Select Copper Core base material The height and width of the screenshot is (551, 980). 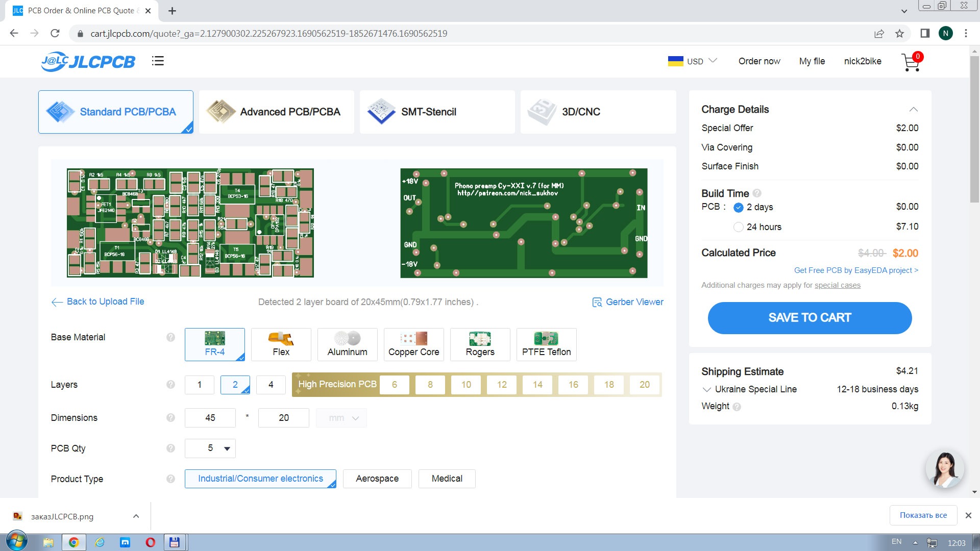(414, 344)
